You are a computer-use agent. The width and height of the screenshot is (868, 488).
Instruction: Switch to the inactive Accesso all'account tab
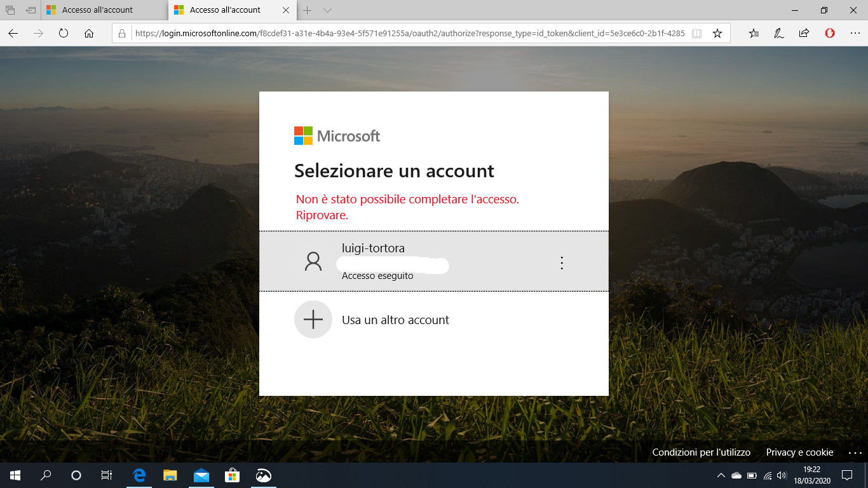click(105, 10)
